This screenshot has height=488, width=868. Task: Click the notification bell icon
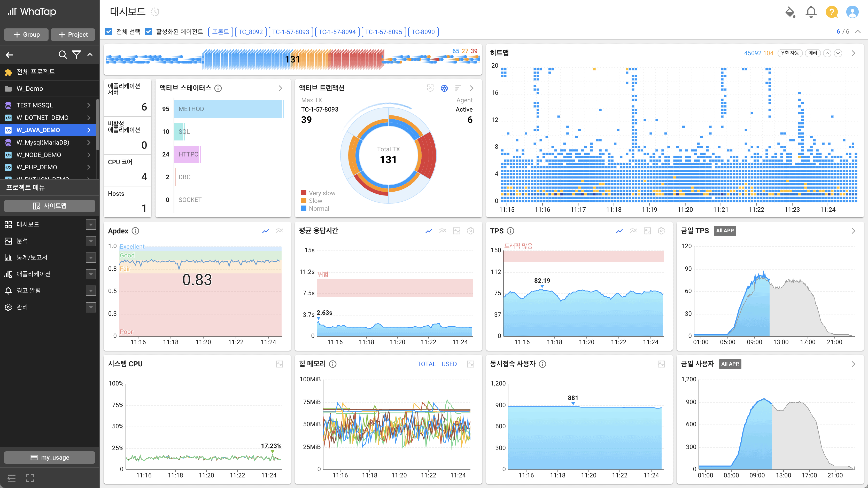(x=811, y=12)
